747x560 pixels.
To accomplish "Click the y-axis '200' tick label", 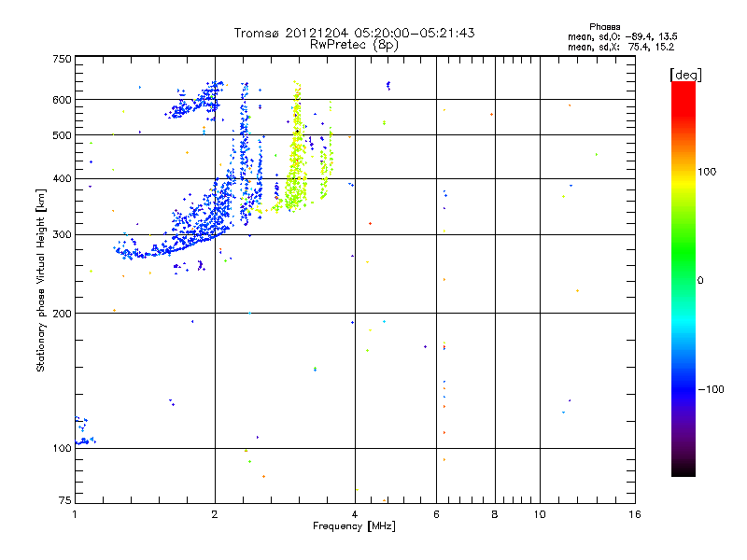I will (x=62, y=314).
